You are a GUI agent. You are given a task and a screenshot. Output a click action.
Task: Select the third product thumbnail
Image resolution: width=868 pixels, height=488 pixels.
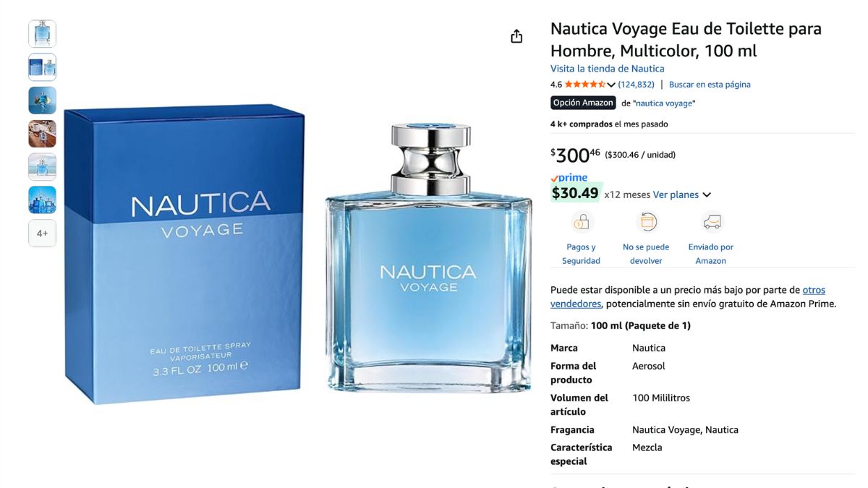[x=42, y=100]
